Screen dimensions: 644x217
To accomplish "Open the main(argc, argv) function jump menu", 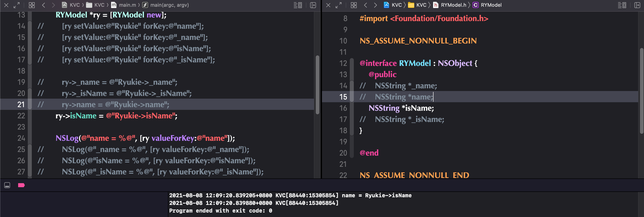I will click(165, 5).
